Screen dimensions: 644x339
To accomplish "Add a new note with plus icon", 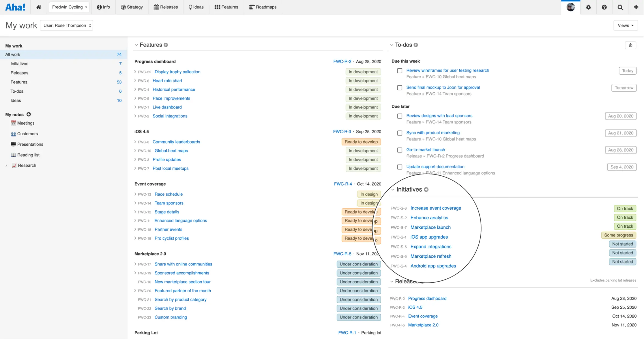I will (x=29, y=114).
